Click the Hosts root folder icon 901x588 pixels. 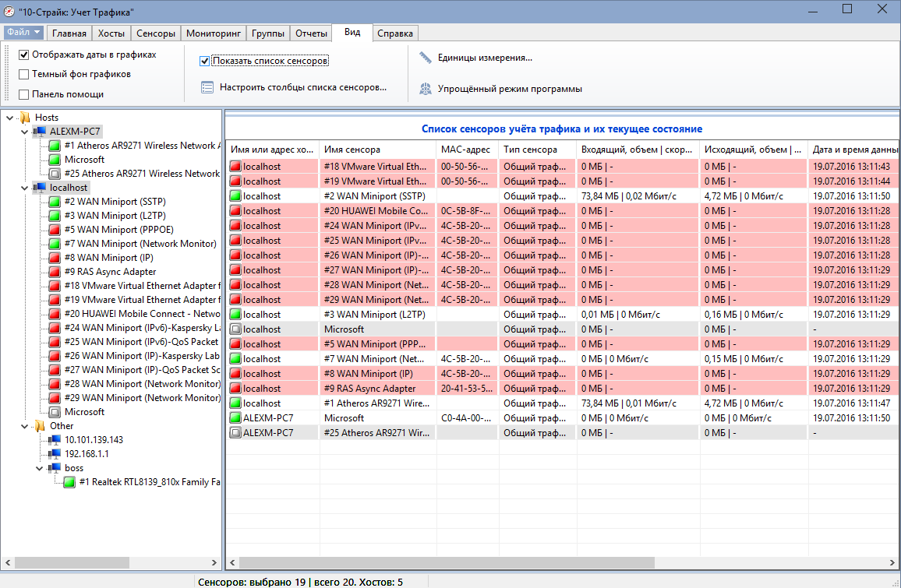pyautogui.click(x=25, y=117)
